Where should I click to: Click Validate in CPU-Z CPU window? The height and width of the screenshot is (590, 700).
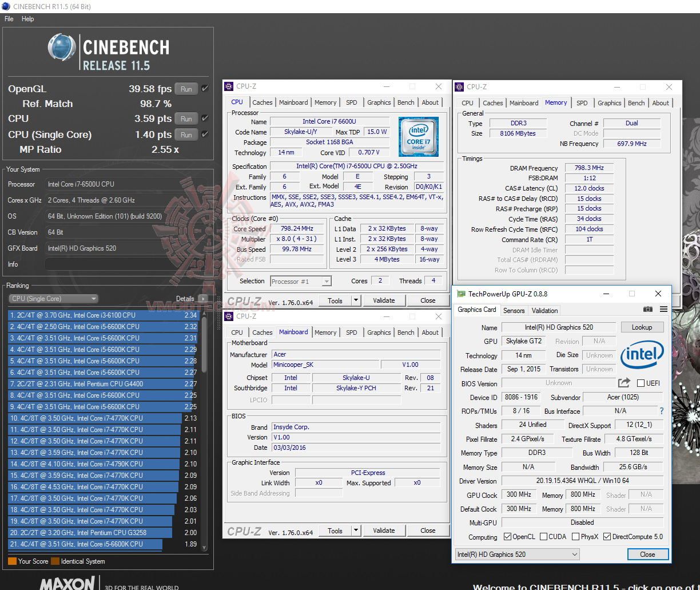384,300
